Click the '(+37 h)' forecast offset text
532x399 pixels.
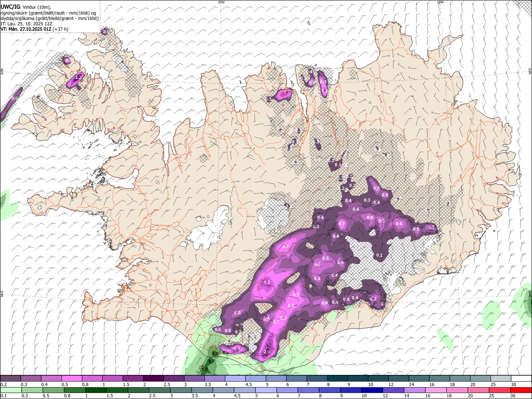[61, 29]
